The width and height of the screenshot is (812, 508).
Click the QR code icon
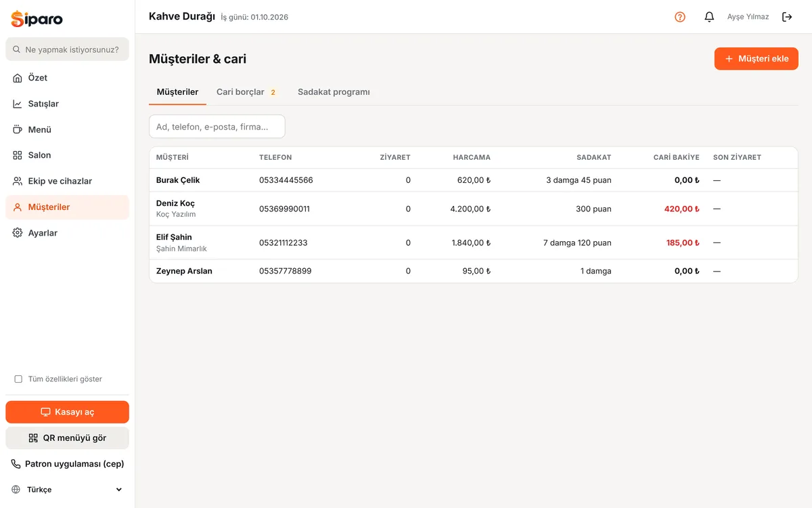click(33, 438)
